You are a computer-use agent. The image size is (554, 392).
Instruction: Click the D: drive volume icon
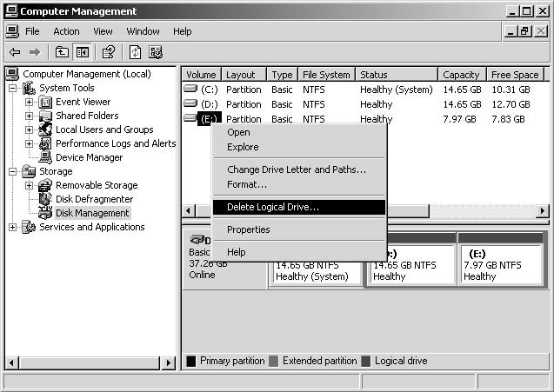tap(190, 104)
